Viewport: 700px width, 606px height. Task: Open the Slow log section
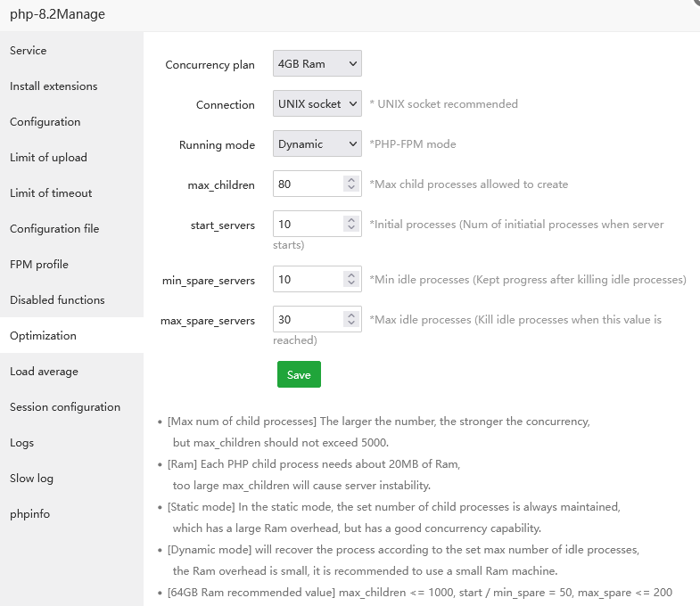coord(31,479)
